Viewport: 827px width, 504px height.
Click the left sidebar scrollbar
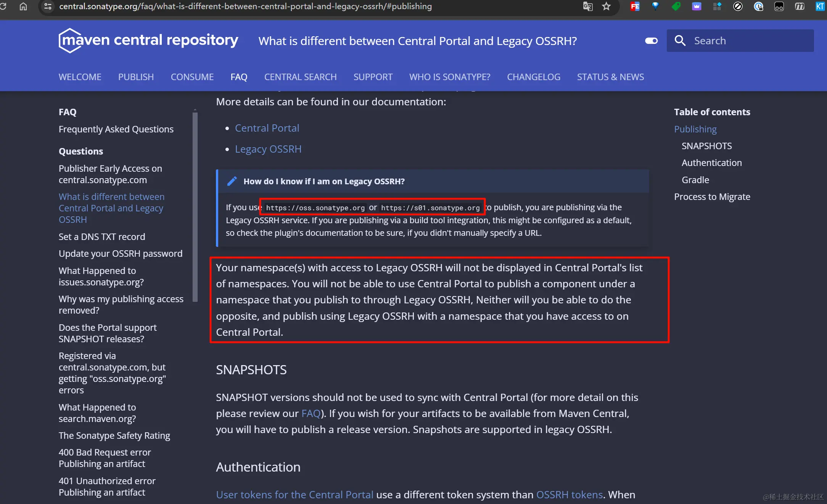195,206
